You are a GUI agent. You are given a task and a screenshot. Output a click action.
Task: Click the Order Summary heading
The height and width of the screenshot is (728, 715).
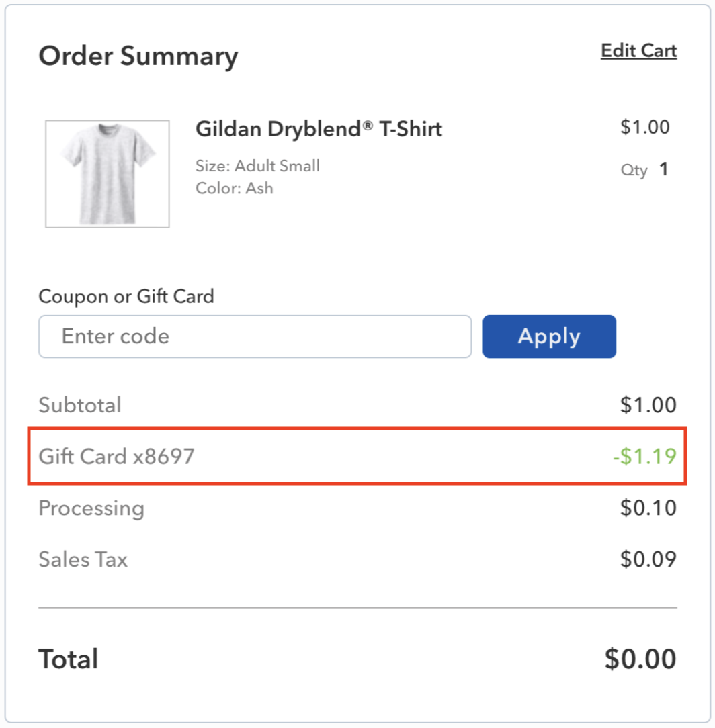pyautogui.click(x=138, y=56)
